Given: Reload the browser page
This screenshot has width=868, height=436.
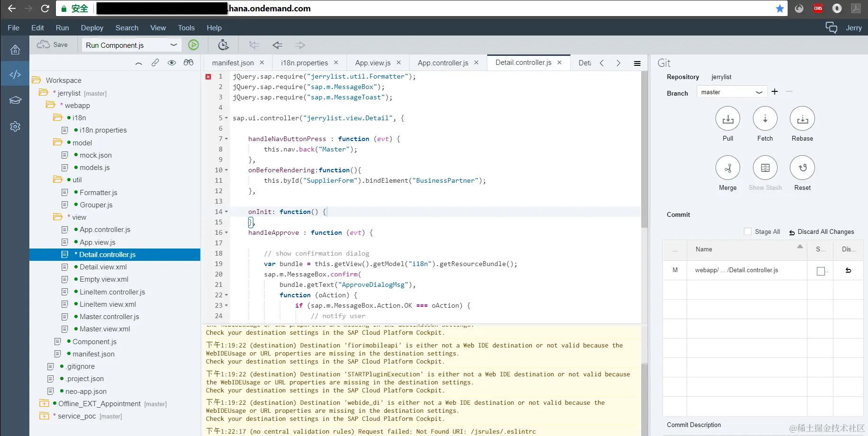Looking at the screenshot, I should [45, 9].
